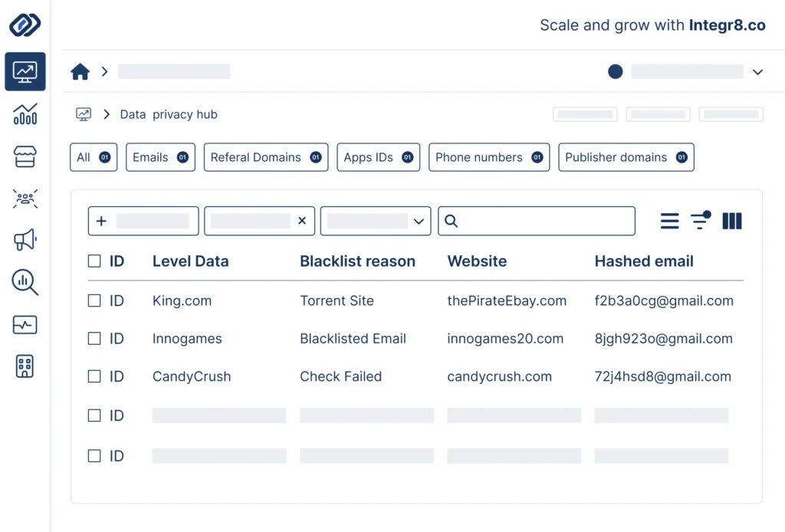Click the Integr8.co header text
Image resolution: width=785 pixels, height=532 pixels.
click(x=727, y=25)
